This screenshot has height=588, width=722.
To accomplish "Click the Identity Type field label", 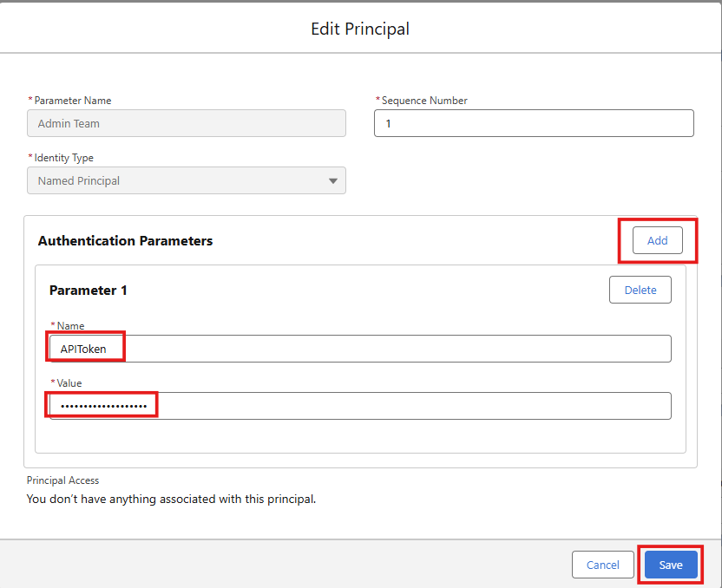I will 64,158.
